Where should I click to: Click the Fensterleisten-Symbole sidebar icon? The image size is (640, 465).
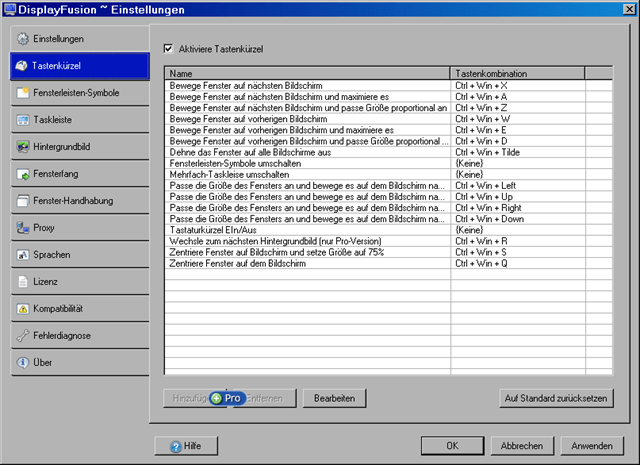(22, 93)
